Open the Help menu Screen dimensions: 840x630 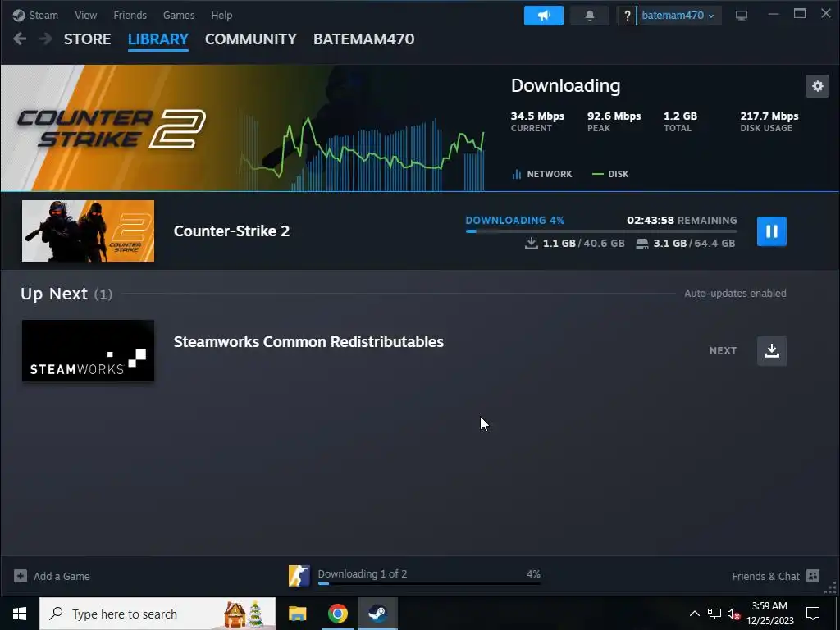tap(221, 15)
